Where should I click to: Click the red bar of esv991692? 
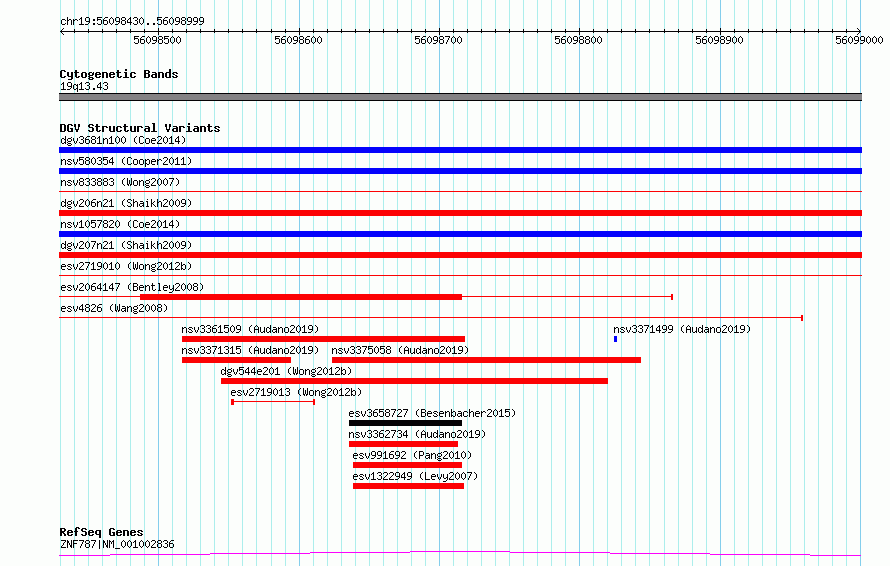click(x=407, y=465)
